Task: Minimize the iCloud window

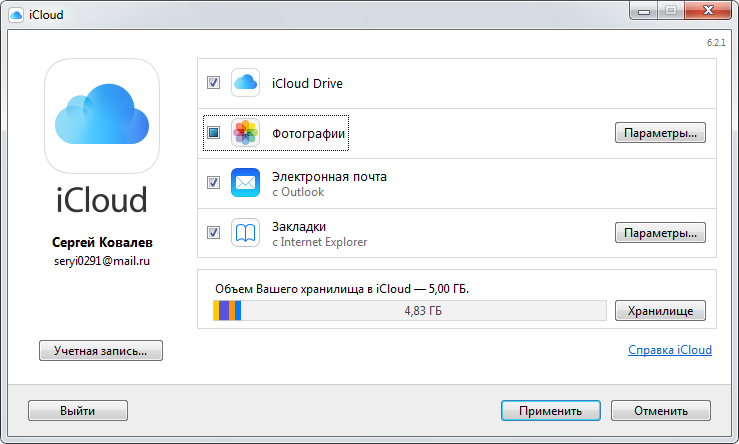Action: pos(644,11)
